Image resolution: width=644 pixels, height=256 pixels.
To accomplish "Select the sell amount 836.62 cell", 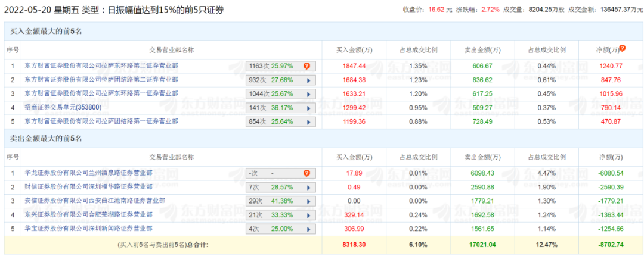I will click(x=482, y=80).
